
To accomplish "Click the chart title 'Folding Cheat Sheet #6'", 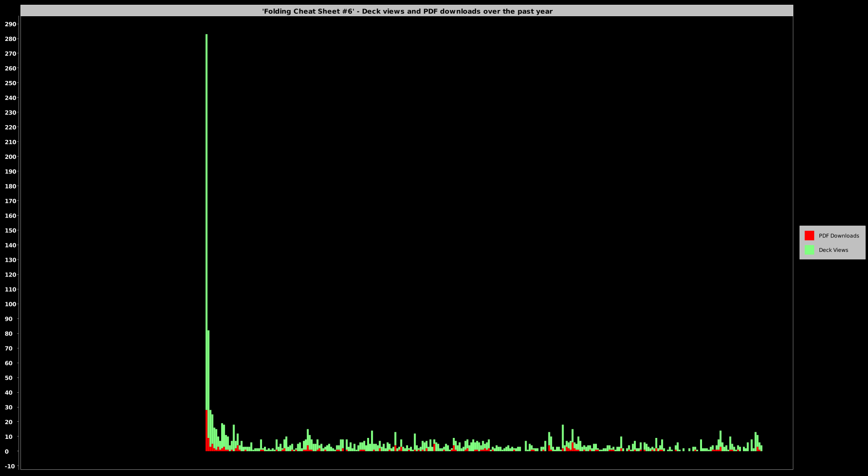I will coord(408,11).
